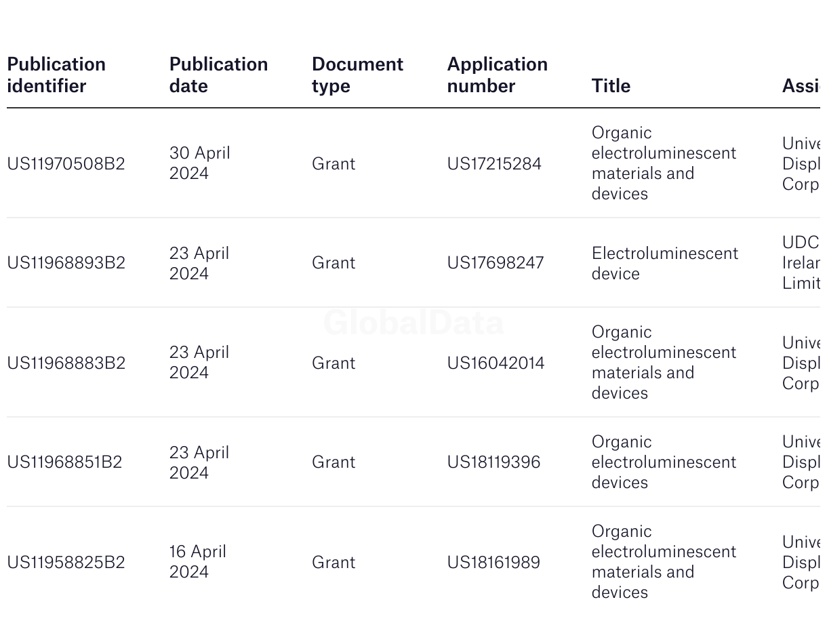The image size is (827, 644).
Task: Select application number US18119396
Action: (493, 462)
